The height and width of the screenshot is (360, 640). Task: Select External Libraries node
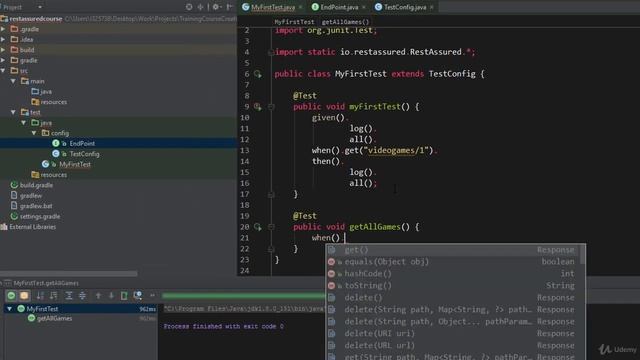click(x=33, y=227)
